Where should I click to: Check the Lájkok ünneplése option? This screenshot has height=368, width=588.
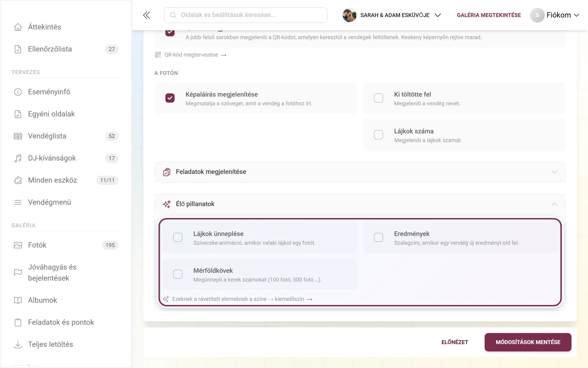tap(178, 238)
